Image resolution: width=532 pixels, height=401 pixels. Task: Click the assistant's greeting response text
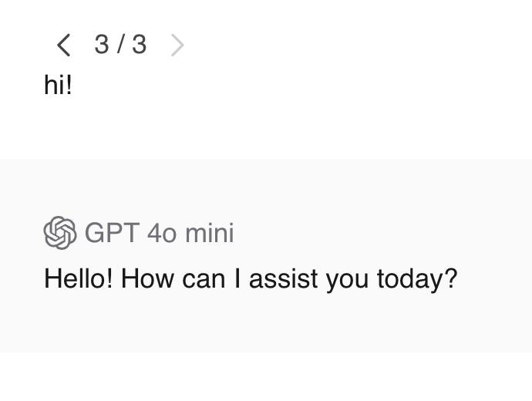point(251,278)
